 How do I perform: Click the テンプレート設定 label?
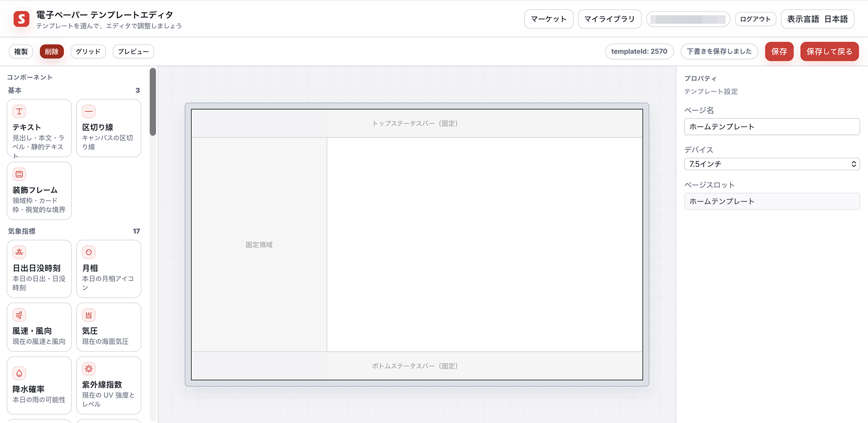(711, 92)
